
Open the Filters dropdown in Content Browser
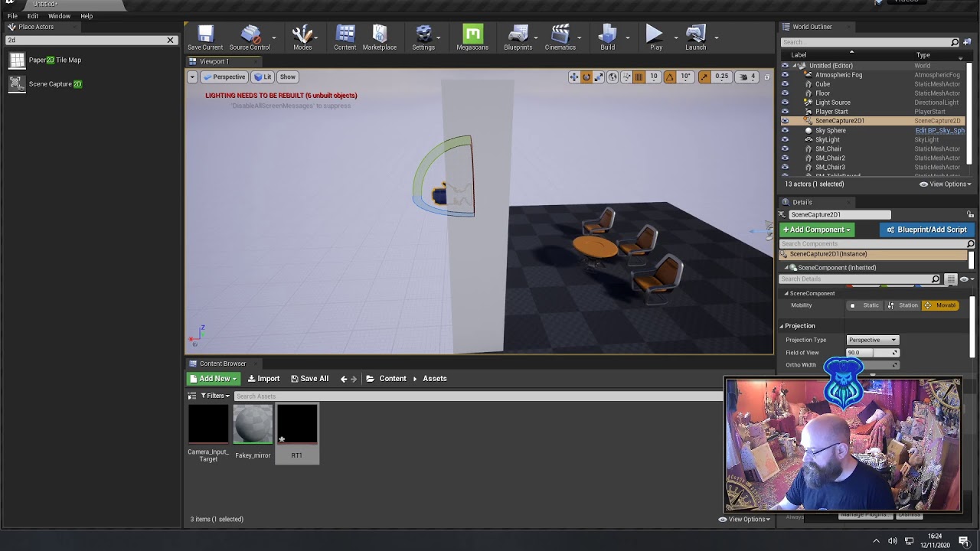click(214, 396)
